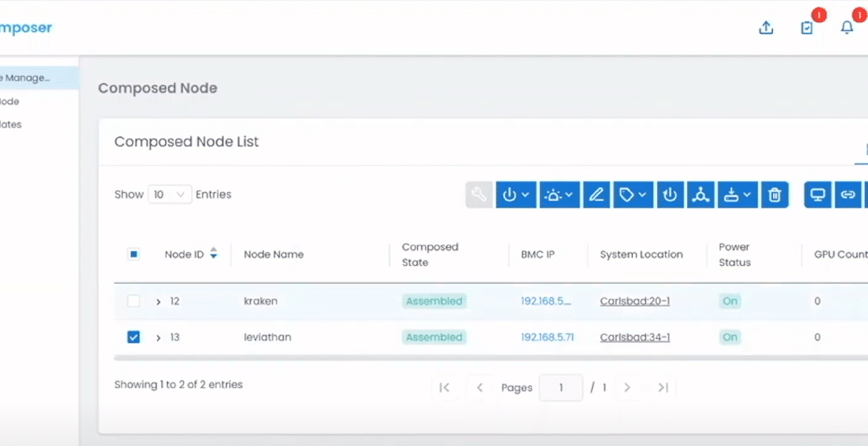Click the page number input field
Image resolution: width=868 pixels, height=446 pixels.
point(561,388)
